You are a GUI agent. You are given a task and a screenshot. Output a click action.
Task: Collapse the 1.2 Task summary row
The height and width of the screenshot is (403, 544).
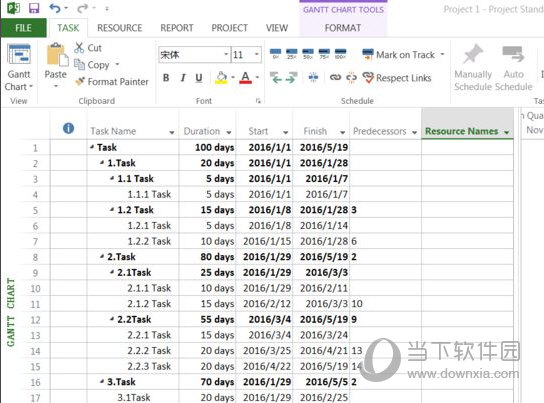tap(112, 209)
